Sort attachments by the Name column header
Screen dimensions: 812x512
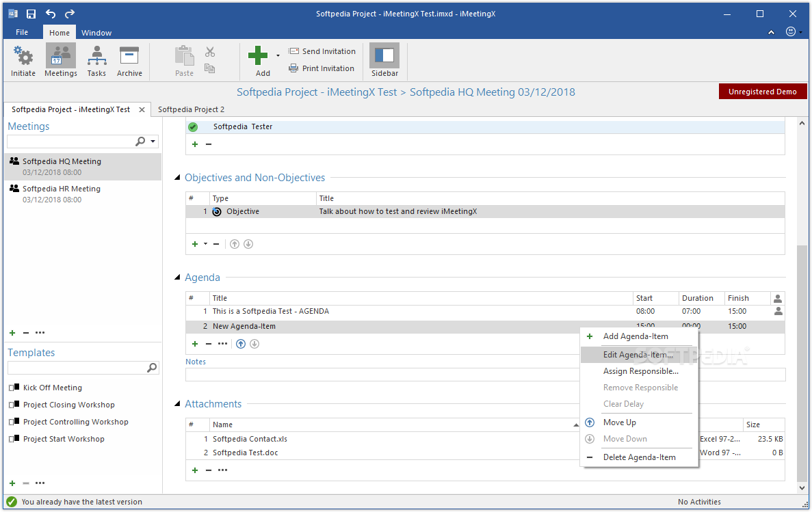coord(395,425)
